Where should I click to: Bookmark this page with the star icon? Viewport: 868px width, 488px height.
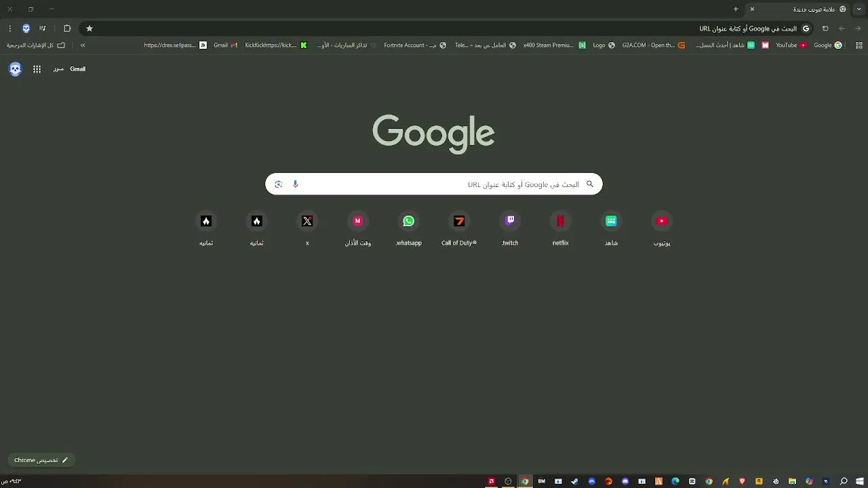(x=90, y=28)
